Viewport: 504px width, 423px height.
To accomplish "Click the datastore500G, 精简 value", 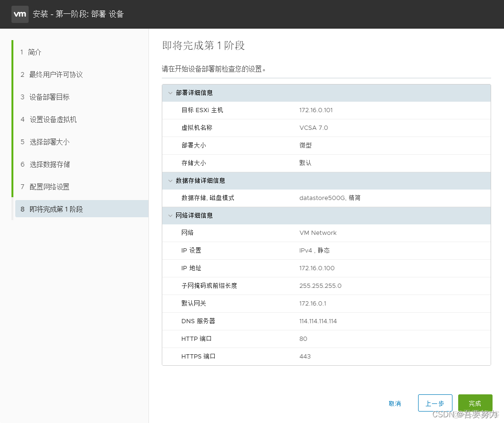I will (x=330, y=198).
